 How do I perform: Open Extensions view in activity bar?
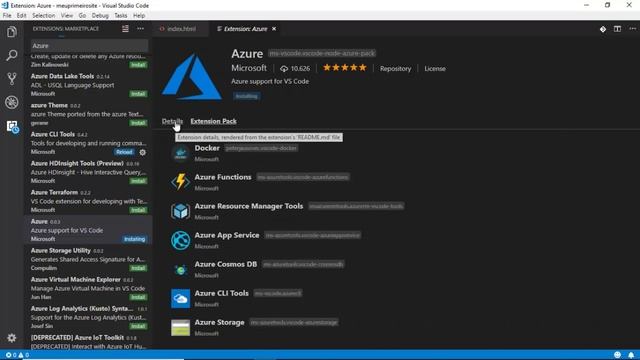tap(12, 127)
